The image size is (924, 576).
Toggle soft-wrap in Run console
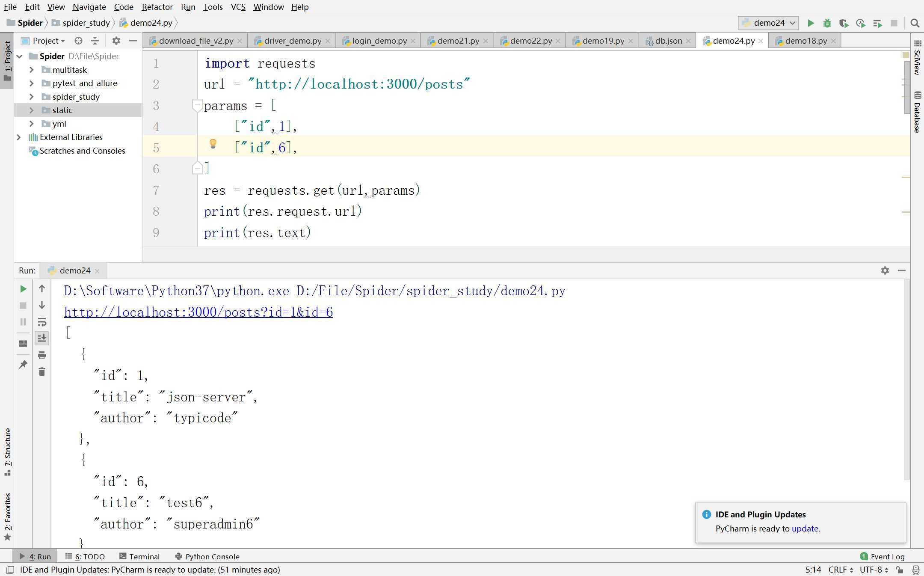[x=42, y=322]
